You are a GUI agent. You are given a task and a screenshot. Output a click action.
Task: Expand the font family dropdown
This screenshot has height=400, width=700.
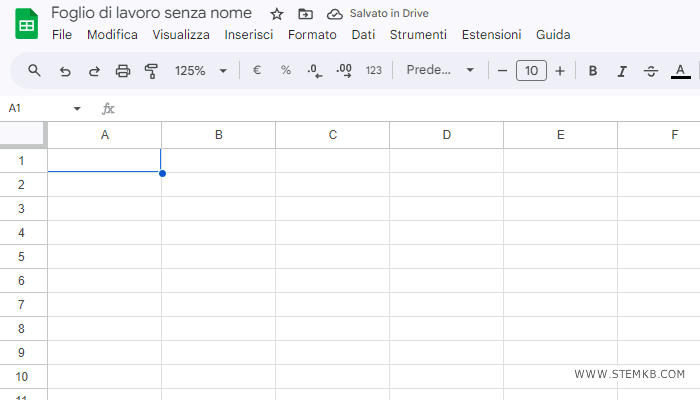(441, 71)
